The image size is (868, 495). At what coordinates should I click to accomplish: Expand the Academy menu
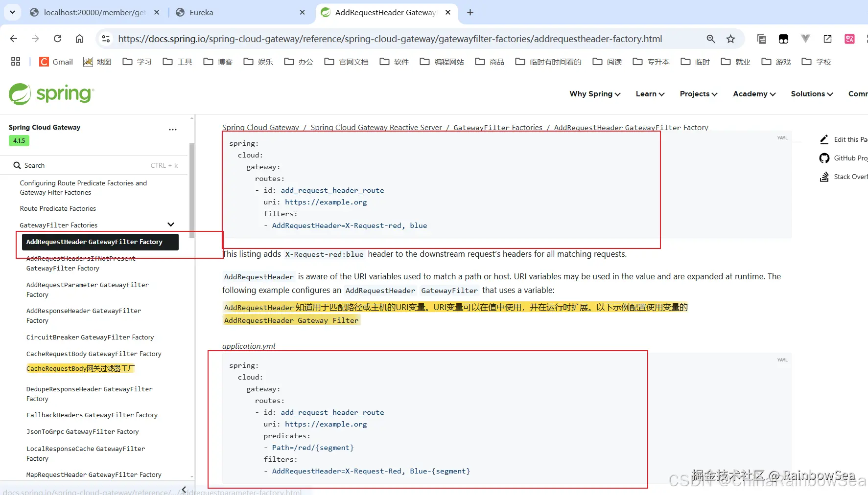[x=754, y=94]
